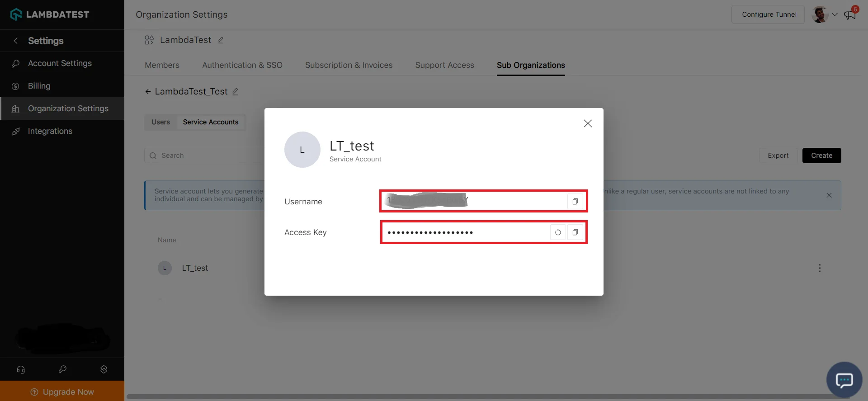The image size is (868, 401).
Task: Click the Configure Tunnel button
Action: 769,14
